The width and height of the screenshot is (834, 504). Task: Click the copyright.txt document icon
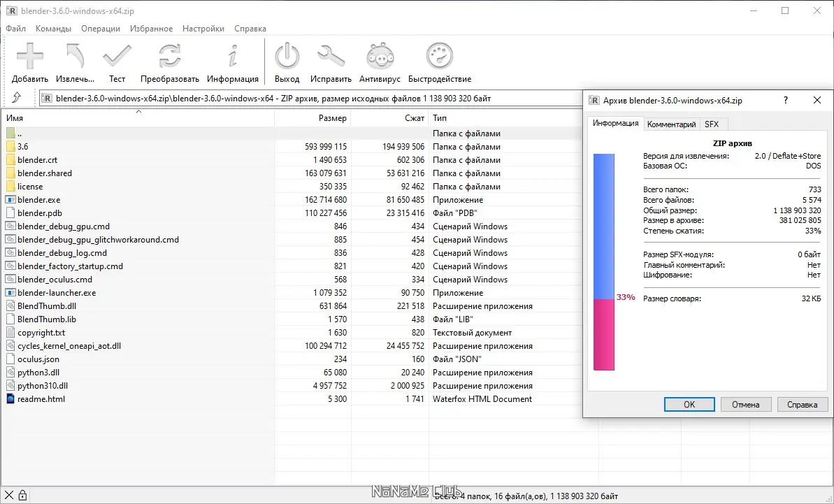click(x=10, y=332)
